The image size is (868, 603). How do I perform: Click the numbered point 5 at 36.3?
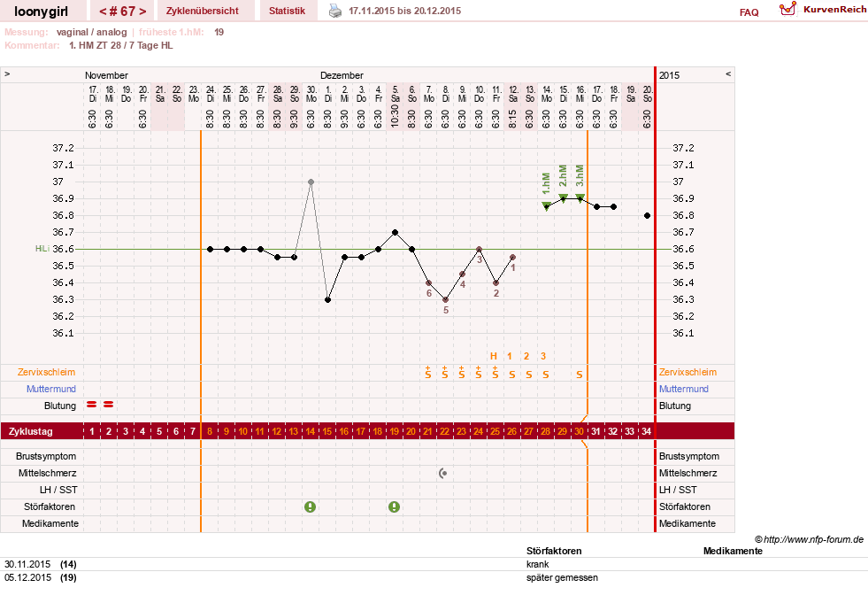446,300
